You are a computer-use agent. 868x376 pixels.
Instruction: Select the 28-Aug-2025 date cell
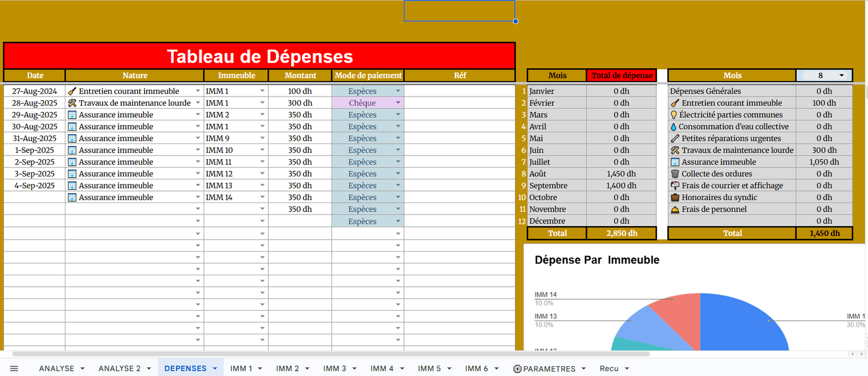tap(35, 103)
